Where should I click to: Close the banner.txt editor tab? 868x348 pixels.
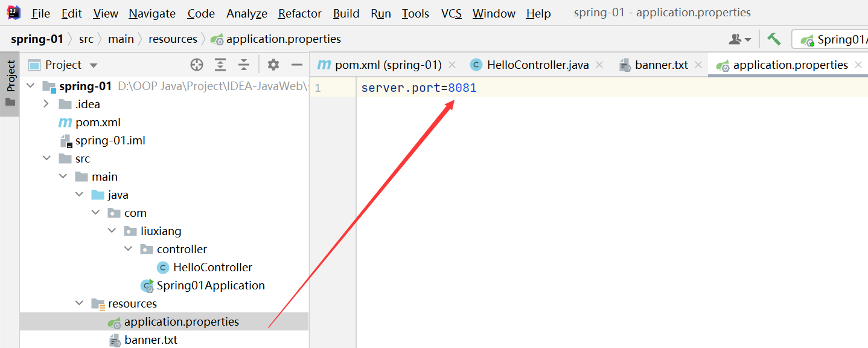pyautogui.click(x=699, y=65)
